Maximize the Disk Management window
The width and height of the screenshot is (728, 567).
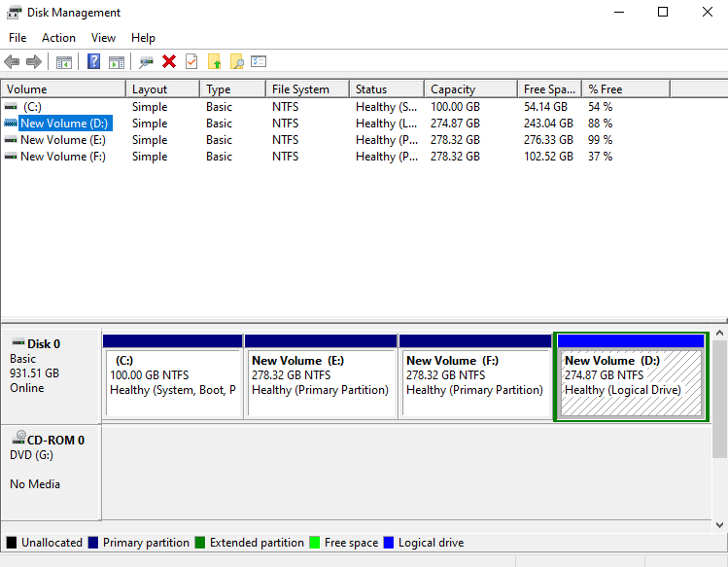[x=663, y=12]
